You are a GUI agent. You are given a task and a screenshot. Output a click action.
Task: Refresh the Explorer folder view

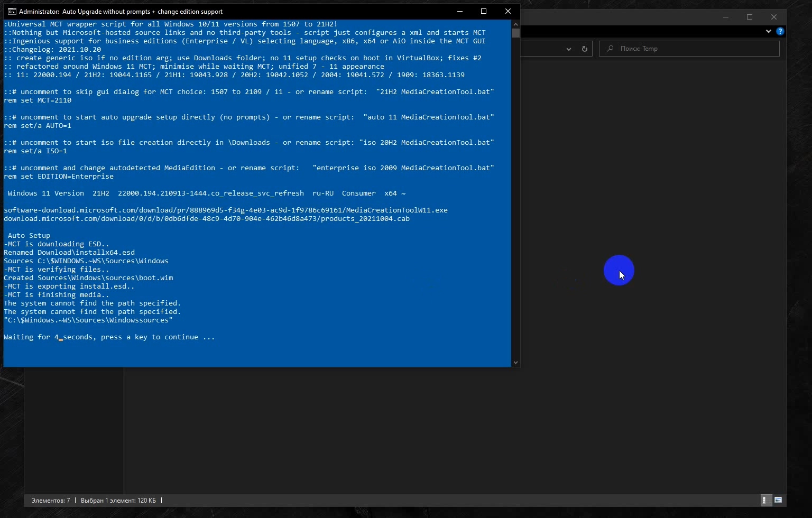(x=585, y=49)
